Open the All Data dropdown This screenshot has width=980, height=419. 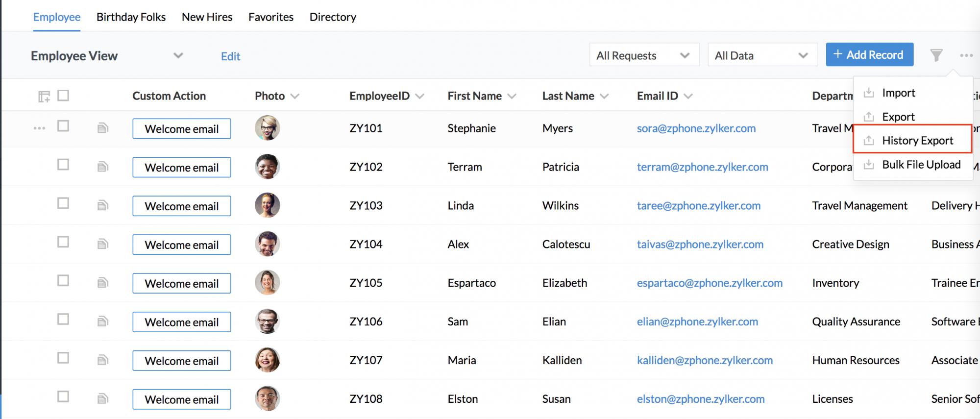tap(762, 55)
